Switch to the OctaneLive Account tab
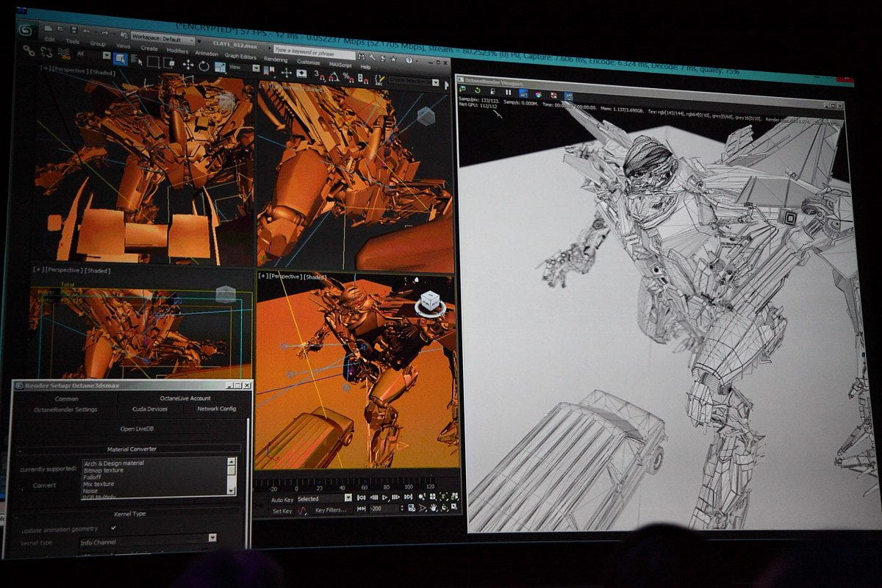Image resolution: width=882 pixels, height=588 pixels. point(185,398)
